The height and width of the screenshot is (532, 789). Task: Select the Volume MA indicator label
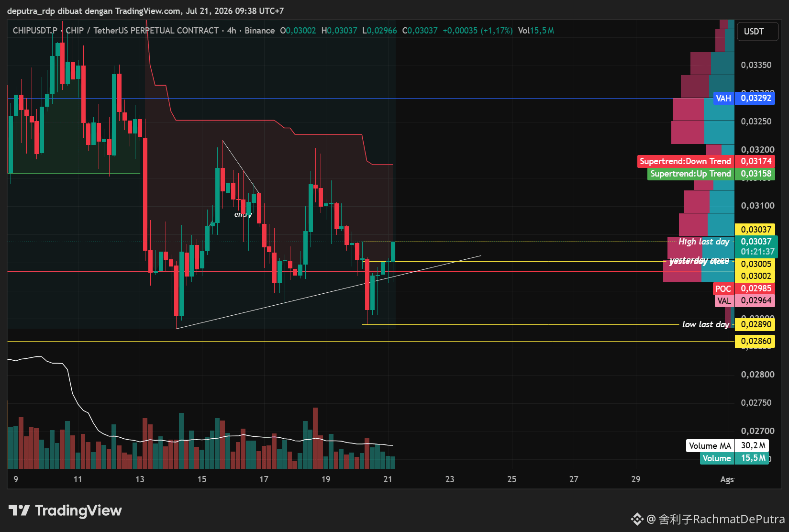coord(710,446)
